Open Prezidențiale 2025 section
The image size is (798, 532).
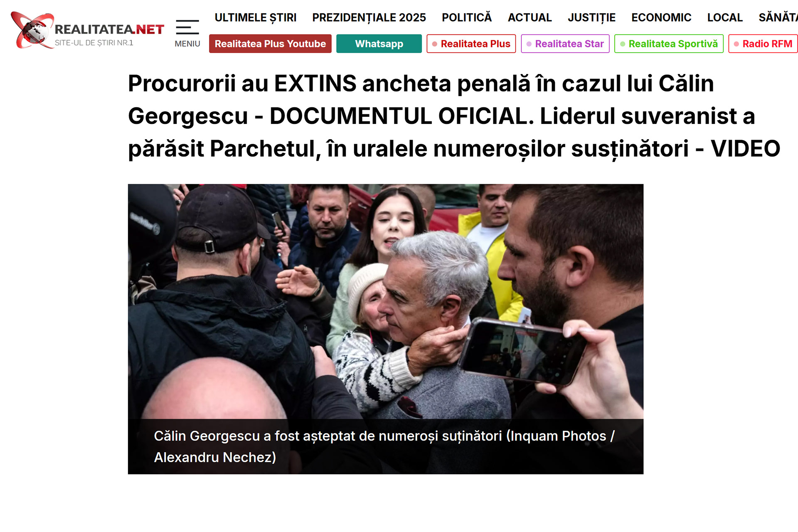(x=369, y=17)
